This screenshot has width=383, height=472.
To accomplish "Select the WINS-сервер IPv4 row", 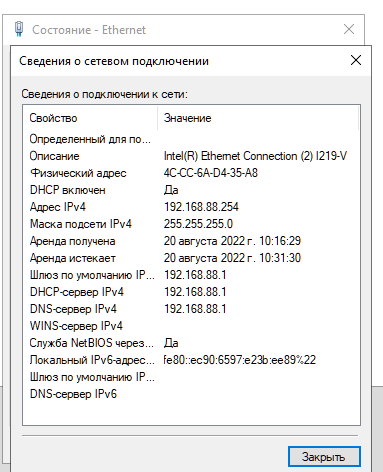I will (x=191, y=326).
